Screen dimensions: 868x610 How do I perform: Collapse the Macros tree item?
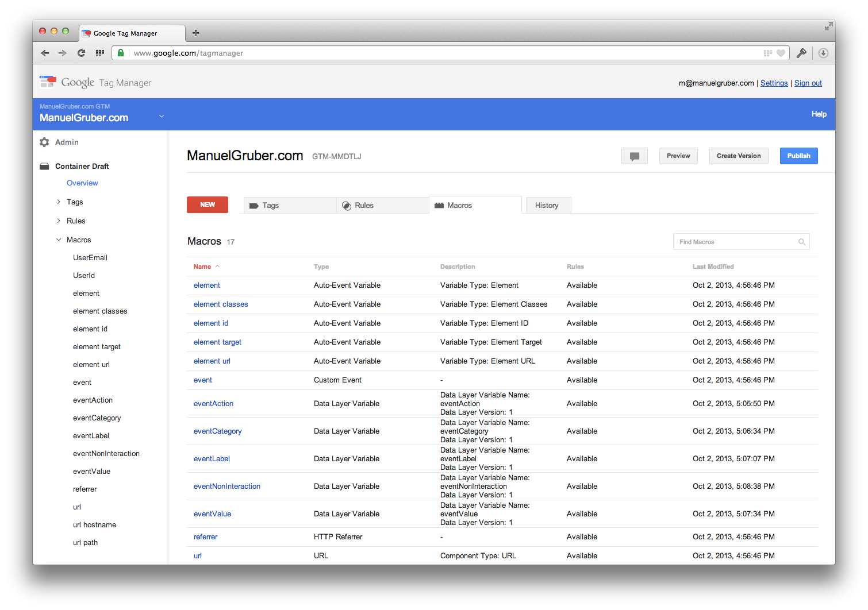coord(59,240)
